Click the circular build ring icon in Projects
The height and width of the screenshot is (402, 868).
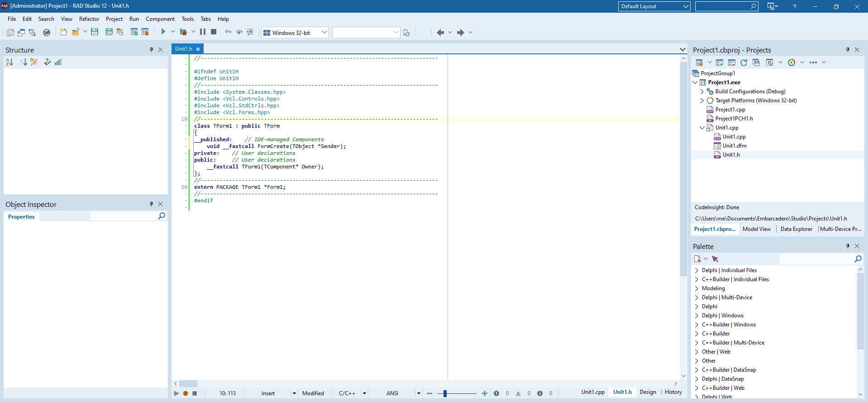click(x=792, y=62)
